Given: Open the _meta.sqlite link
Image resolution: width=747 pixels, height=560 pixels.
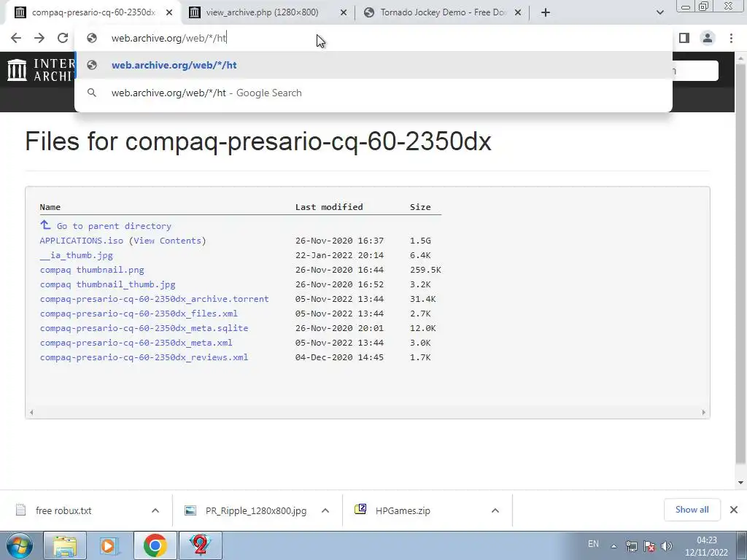Looking at the screenshot, I should pyautogui.click(x=144, y=328).
